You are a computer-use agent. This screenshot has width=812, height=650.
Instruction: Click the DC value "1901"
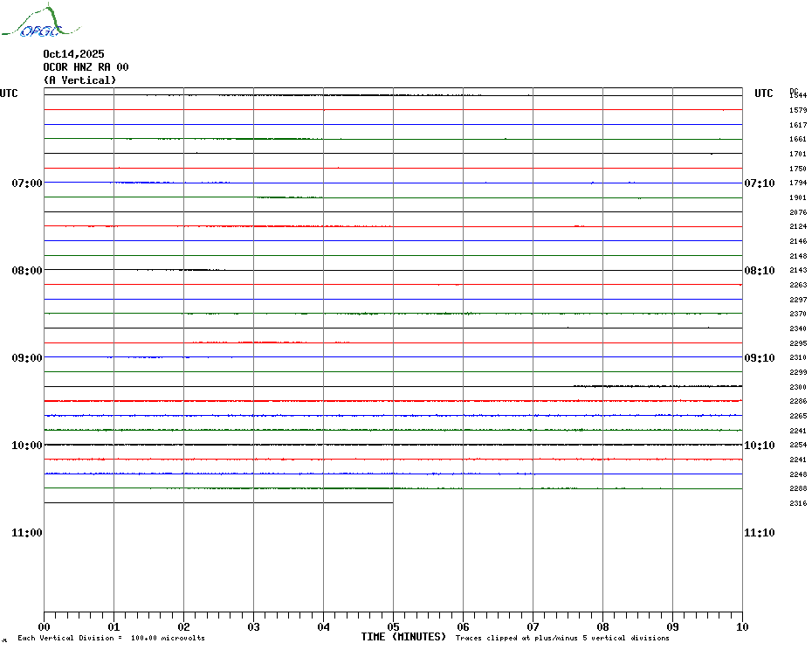(x=798, y=197)
